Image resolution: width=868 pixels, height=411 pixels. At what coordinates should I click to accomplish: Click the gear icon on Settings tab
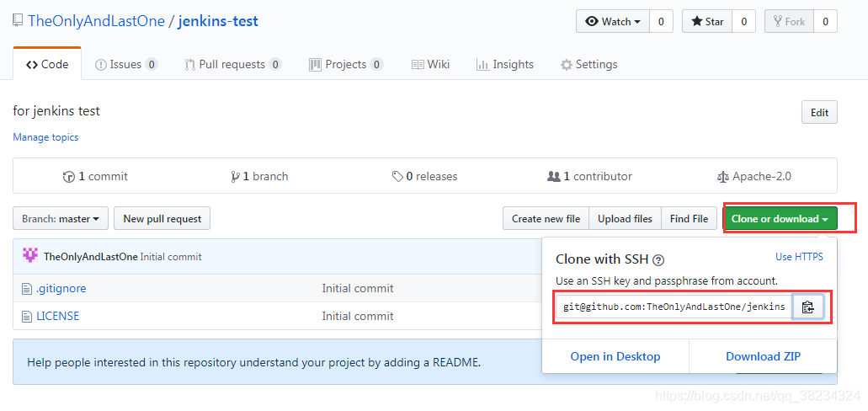566,65
